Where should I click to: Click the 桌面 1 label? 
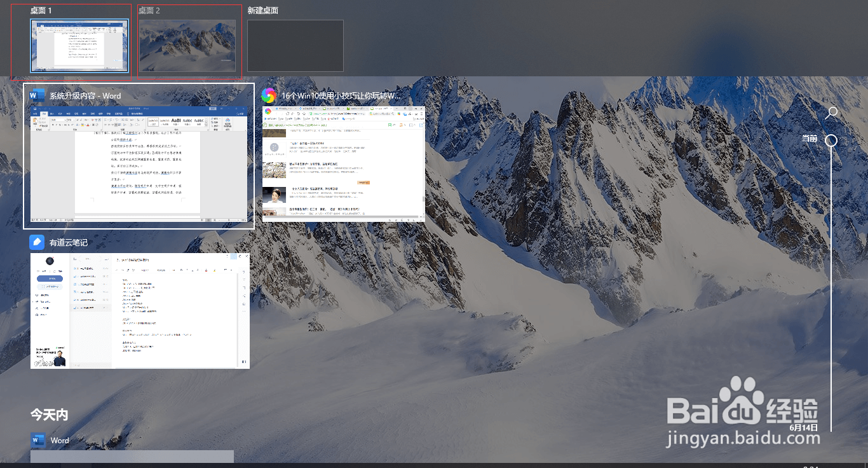coord(41,11)
